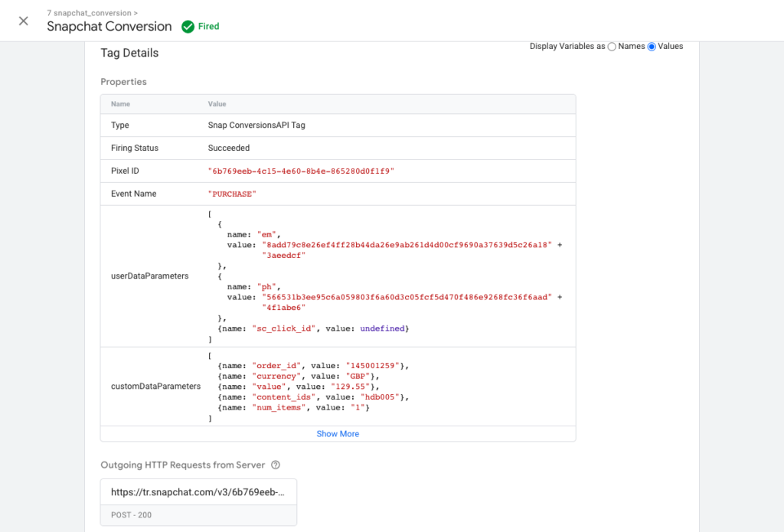Click the Pixel ID value string
The width and height of the screenshot is (784, 532).
click(301, 171)
